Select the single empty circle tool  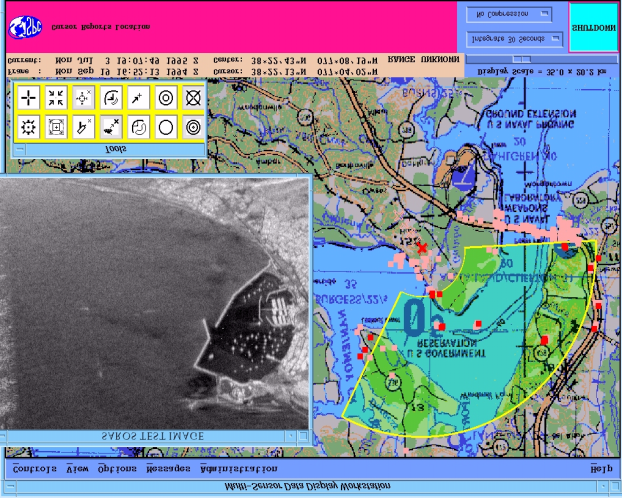pyautogui.click(x=166, y=127)
